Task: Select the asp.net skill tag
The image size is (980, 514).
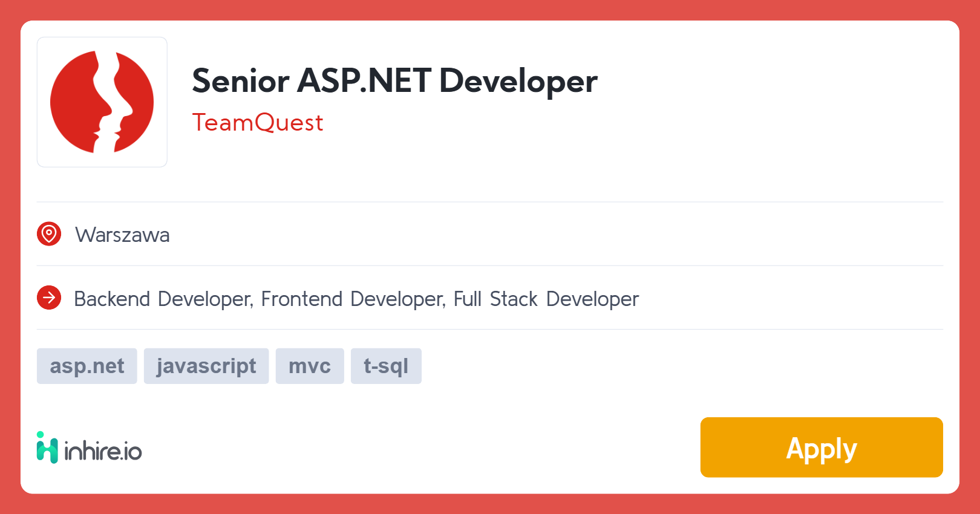Action: tap(87, 366)
